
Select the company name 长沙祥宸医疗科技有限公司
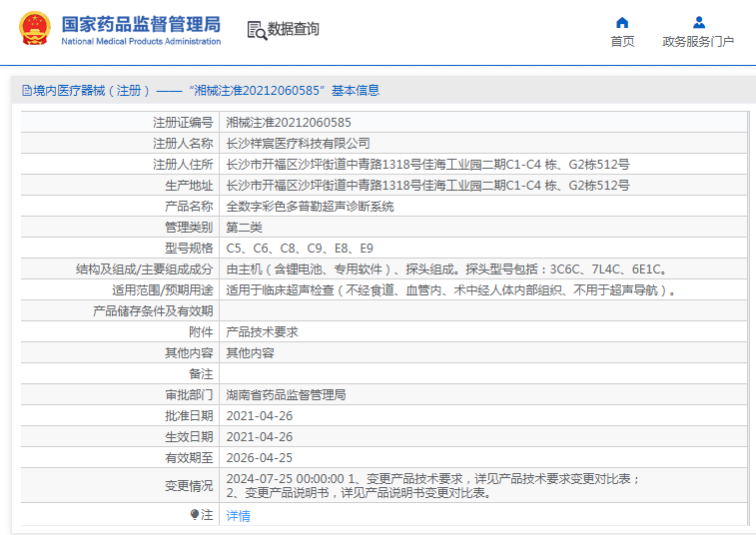298,143
